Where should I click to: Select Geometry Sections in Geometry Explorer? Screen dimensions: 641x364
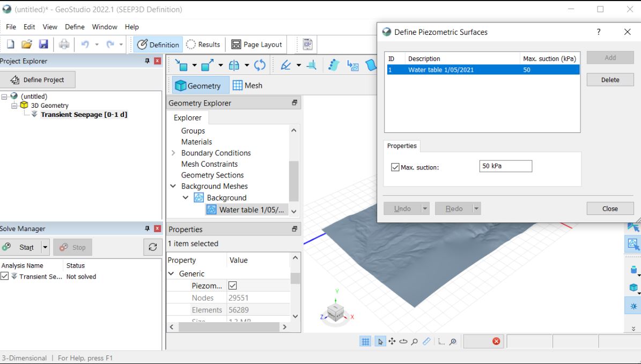tap(212, 175)
